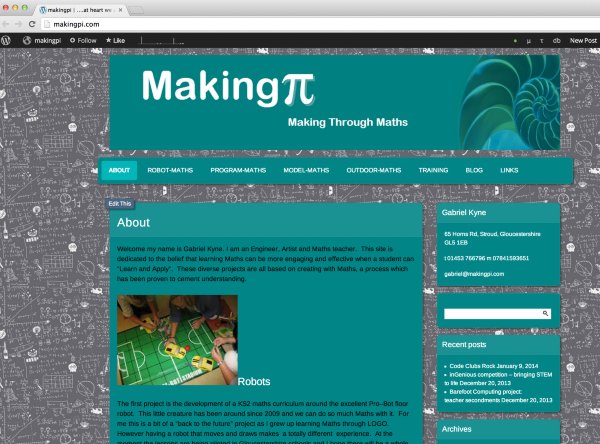Screen dimensions: 600x444
Task: Click the browser back arrow
Action: click(10, 23)
